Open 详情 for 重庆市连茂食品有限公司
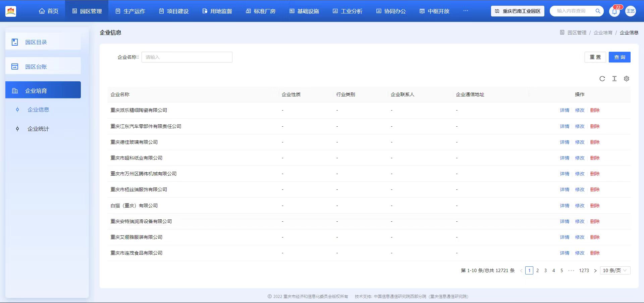The height and width of the screenshot is (303, 644). [x=565, y=253]
